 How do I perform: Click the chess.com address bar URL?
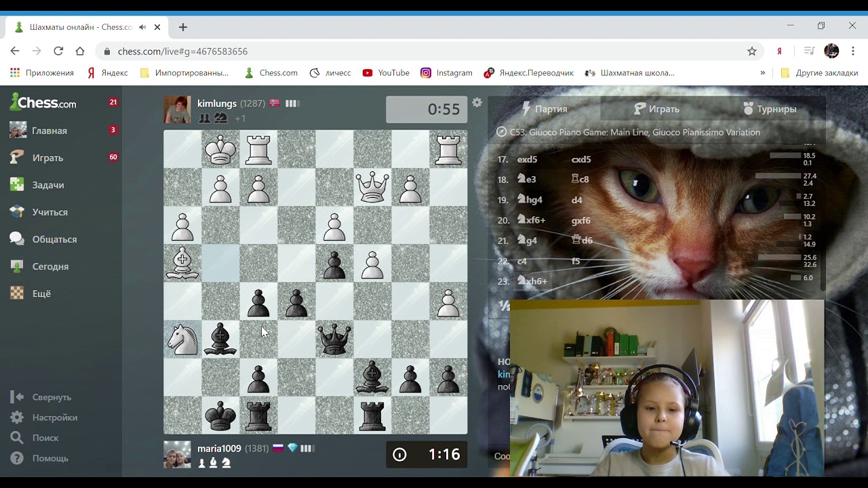tap(182, 52)
